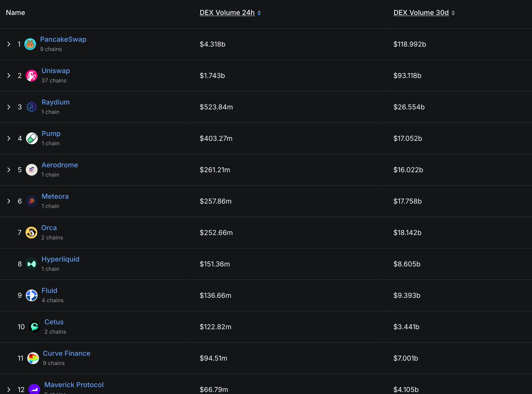Open the Orca protocol link
The image size is (532, 394).
49,228
